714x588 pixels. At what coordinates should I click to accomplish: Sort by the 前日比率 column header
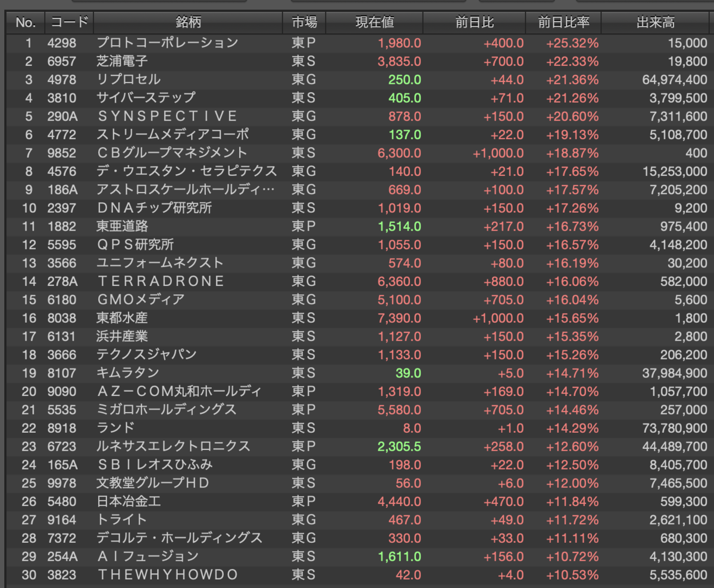[563, 23]
